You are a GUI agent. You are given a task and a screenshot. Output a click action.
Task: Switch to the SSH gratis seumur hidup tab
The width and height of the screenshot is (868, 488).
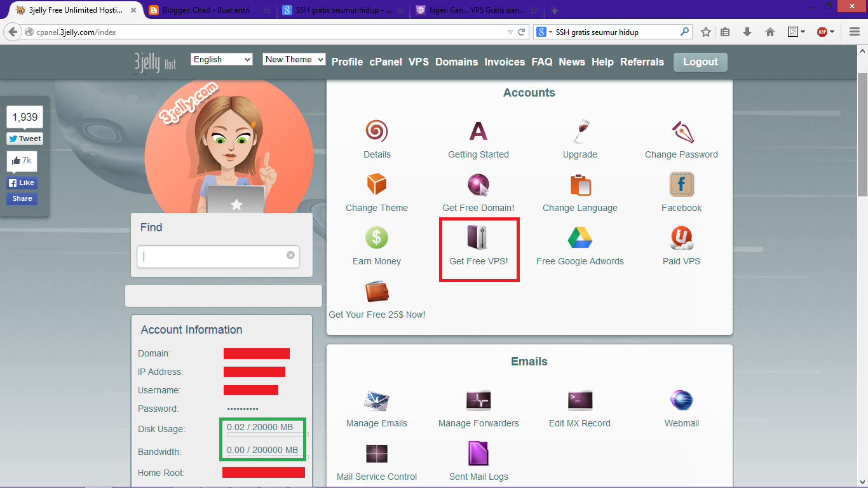tap(343, 10)
